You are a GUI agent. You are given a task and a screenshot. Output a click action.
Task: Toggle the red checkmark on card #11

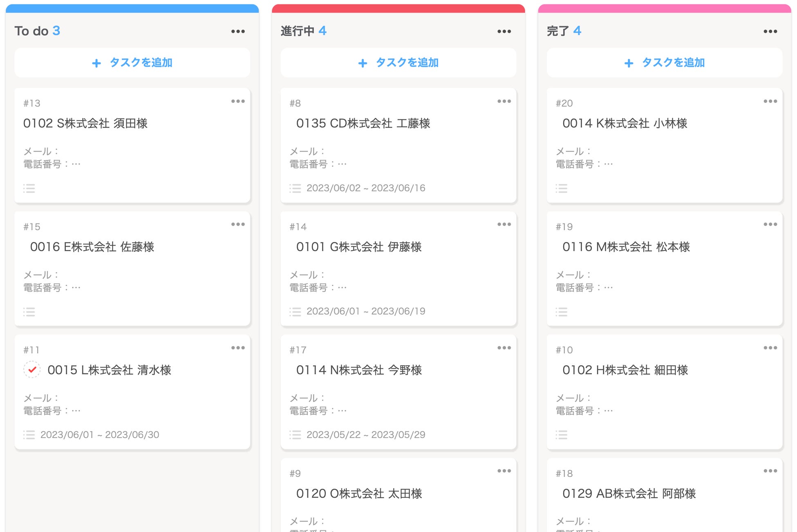click(32, 370)
